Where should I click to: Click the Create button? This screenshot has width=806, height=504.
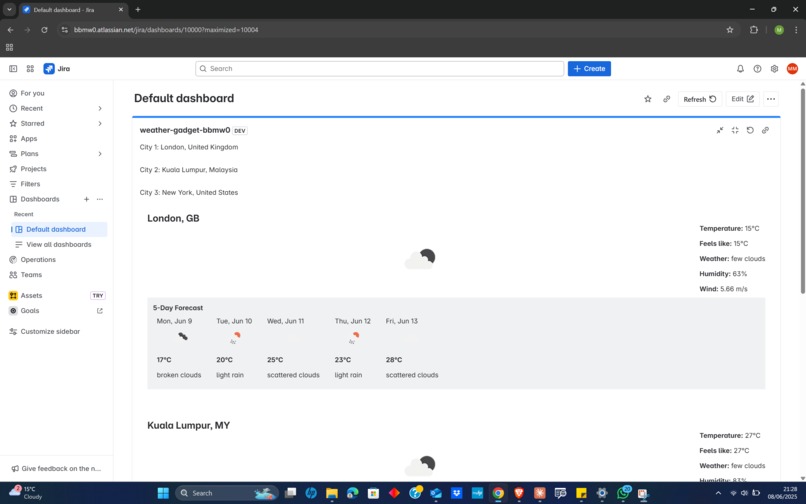(x=589, y=68)
